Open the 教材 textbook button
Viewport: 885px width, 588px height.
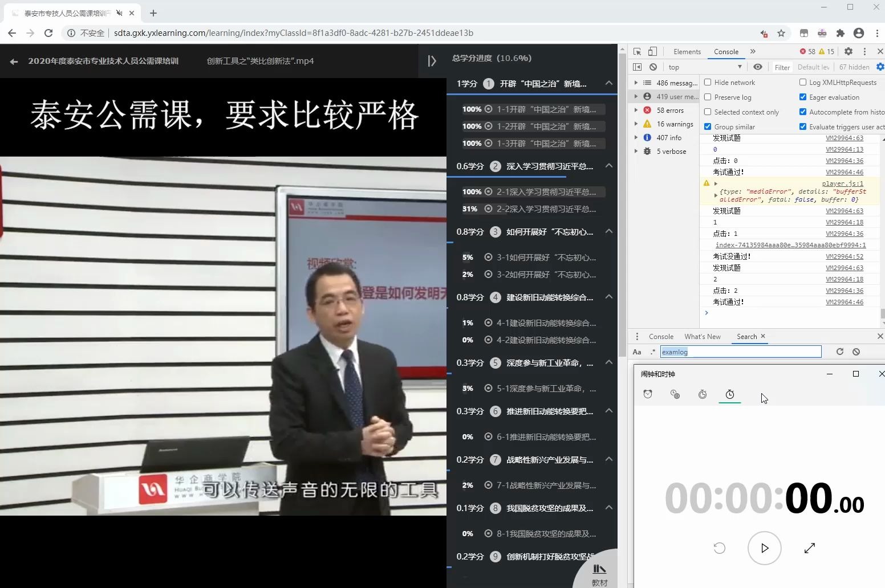coord(599,574)
